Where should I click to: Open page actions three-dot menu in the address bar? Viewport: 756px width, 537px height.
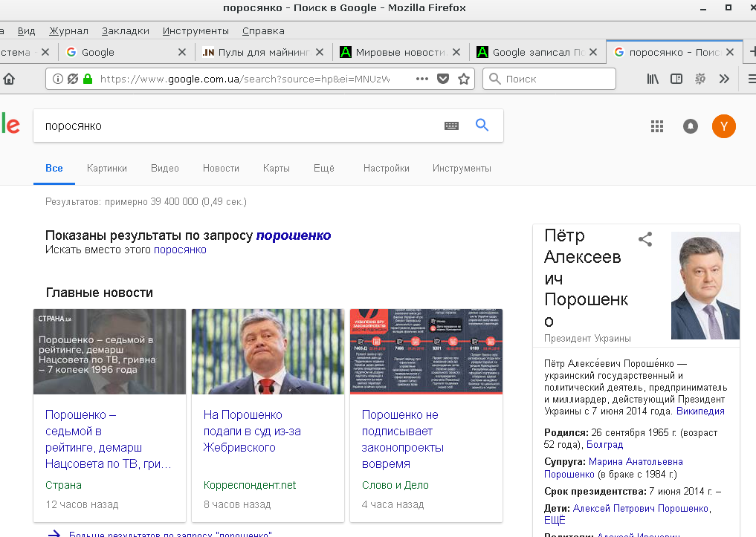coord(422,79)
